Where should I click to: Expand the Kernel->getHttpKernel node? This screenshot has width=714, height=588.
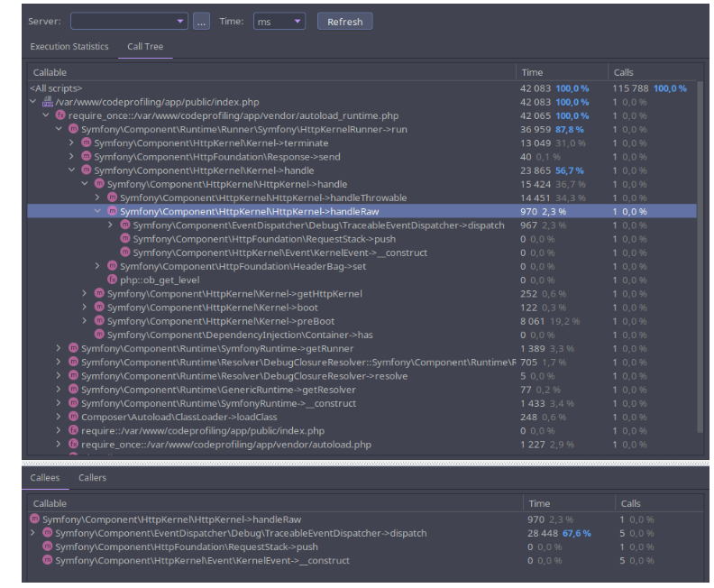pos(85,293)
